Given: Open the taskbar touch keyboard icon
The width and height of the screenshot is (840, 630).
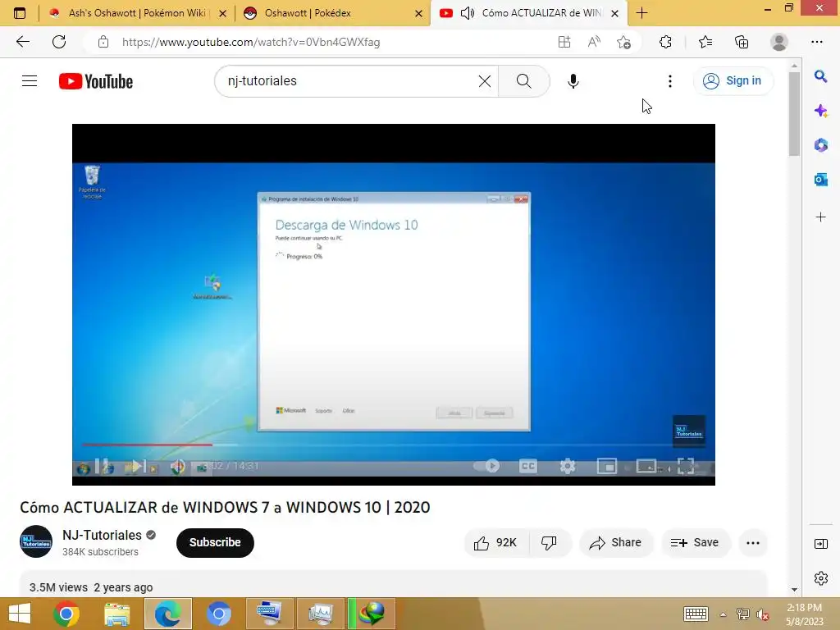Looking at the screenshot, I should [696, 614].
